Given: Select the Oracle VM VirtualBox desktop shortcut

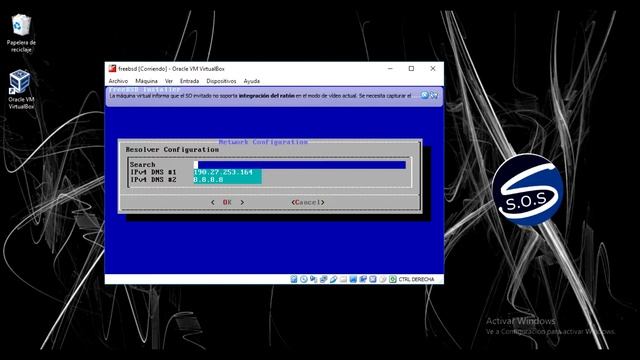Looking at the screenshot, I should 20,90.
